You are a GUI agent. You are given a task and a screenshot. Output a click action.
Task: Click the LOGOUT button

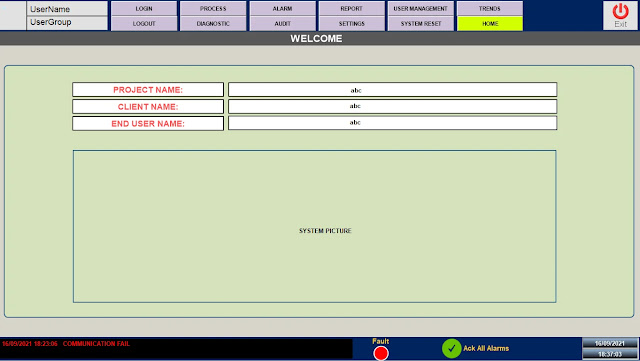click(144, 24)
